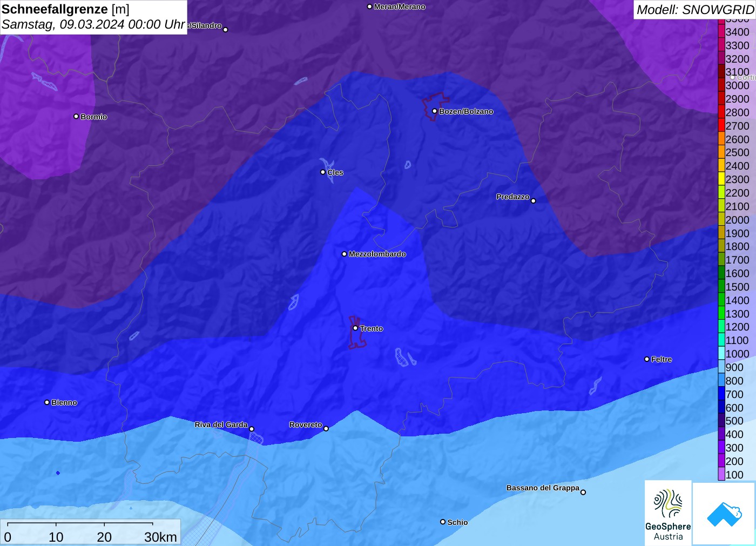Click the Meran/Merano place label
This screenshot has height=546, width=756.
(x=400, y=6)
